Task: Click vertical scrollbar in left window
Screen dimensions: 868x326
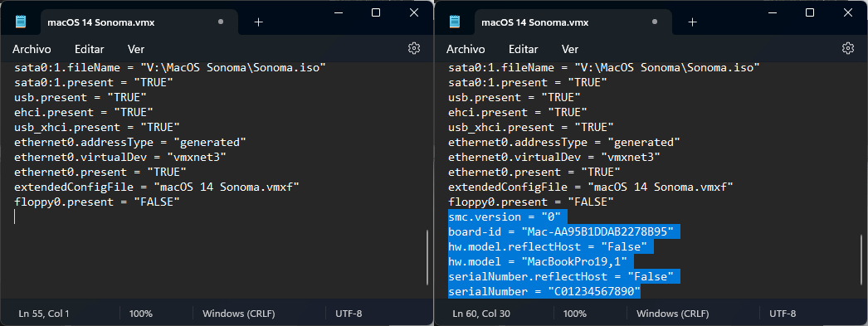Action: tap(427, 257)
